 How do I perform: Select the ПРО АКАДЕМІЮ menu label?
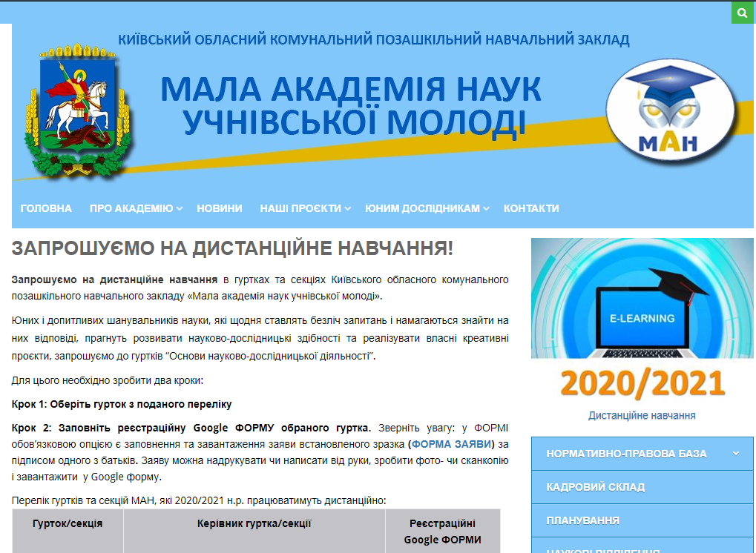click(131, 208)
